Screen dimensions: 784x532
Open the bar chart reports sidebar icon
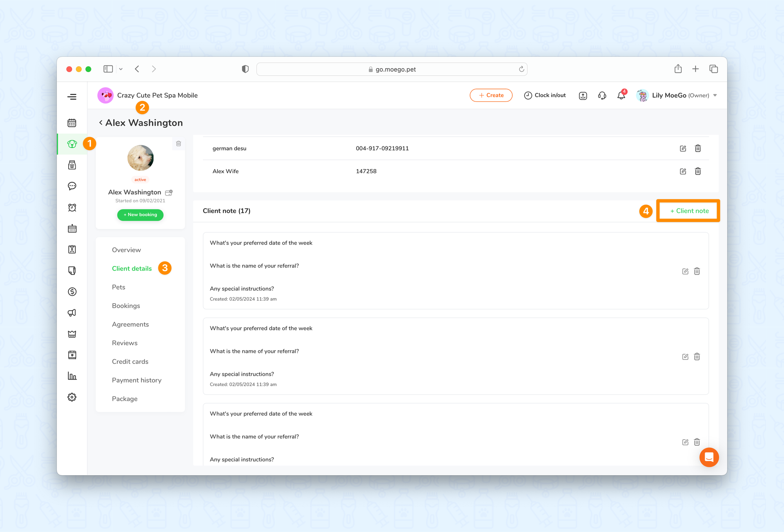point(72,376)
